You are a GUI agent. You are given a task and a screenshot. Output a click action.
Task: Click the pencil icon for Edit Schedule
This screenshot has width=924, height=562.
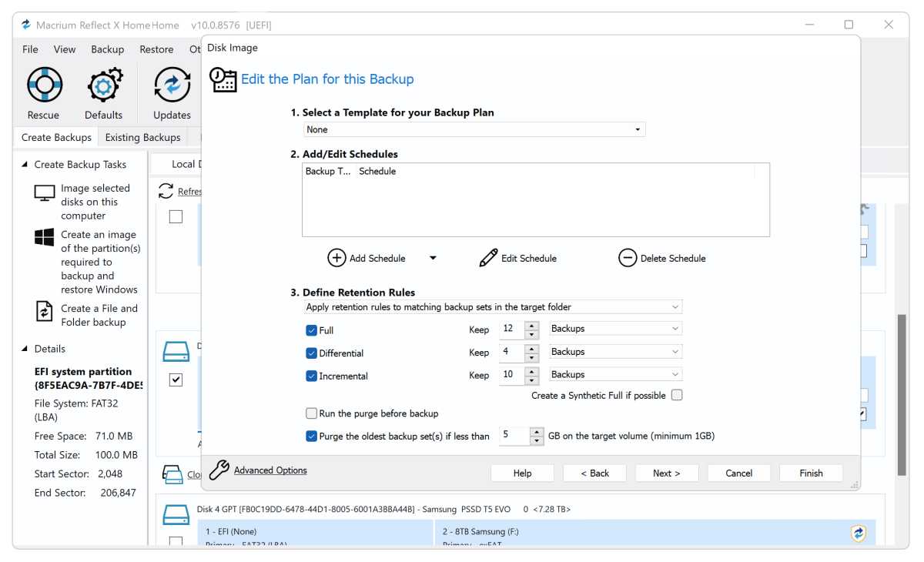point(488,258)
